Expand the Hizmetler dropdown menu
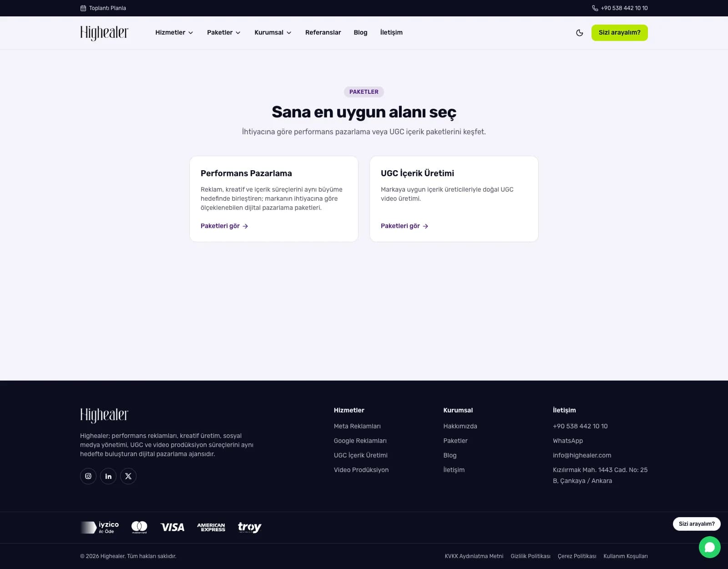This screenshot has height=569, width=728. [174, 33]
